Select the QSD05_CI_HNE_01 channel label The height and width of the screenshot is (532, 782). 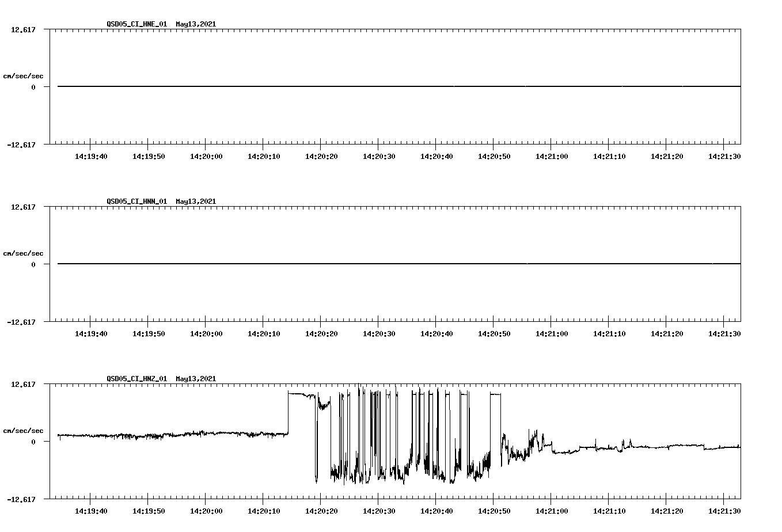[136, 25]
